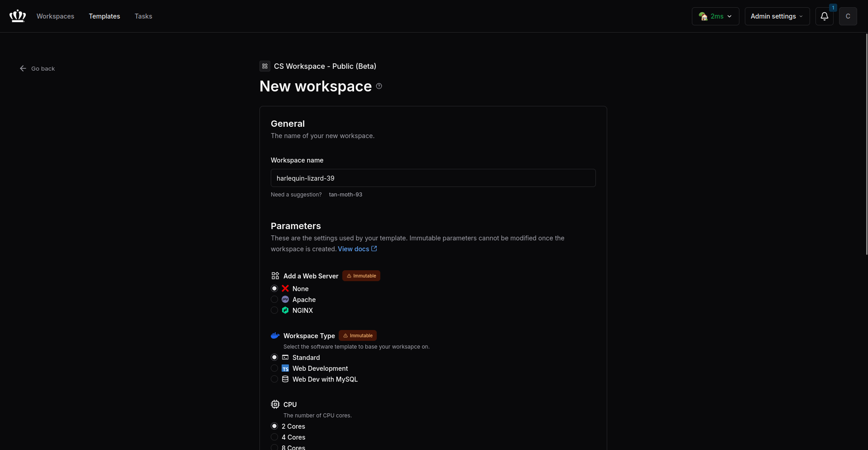Viewport: 868px width, 450px height.
Task: Click the Coder crown logo
Action: coord(18,16)
